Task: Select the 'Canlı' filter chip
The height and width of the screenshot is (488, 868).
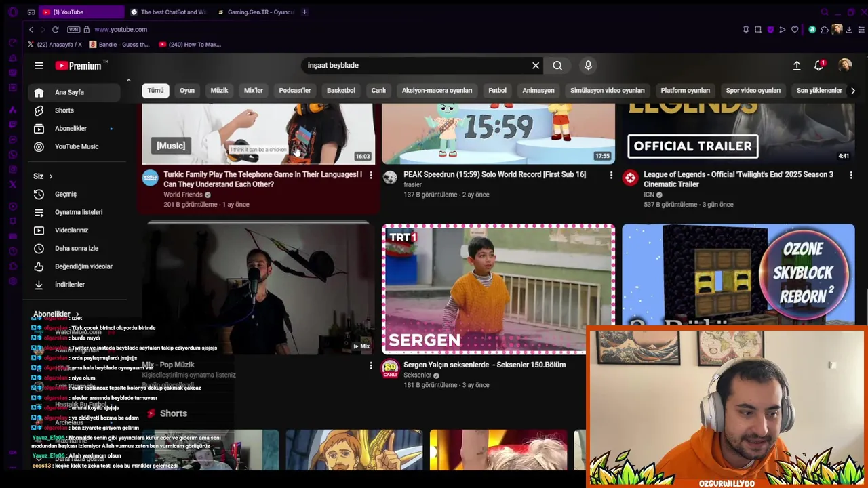Action: 378,91
